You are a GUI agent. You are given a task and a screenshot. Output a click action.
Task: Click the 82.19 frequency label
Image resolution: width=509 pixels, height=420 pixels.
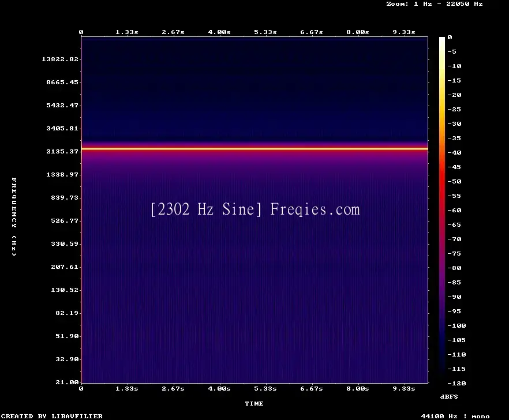[67, 313]
